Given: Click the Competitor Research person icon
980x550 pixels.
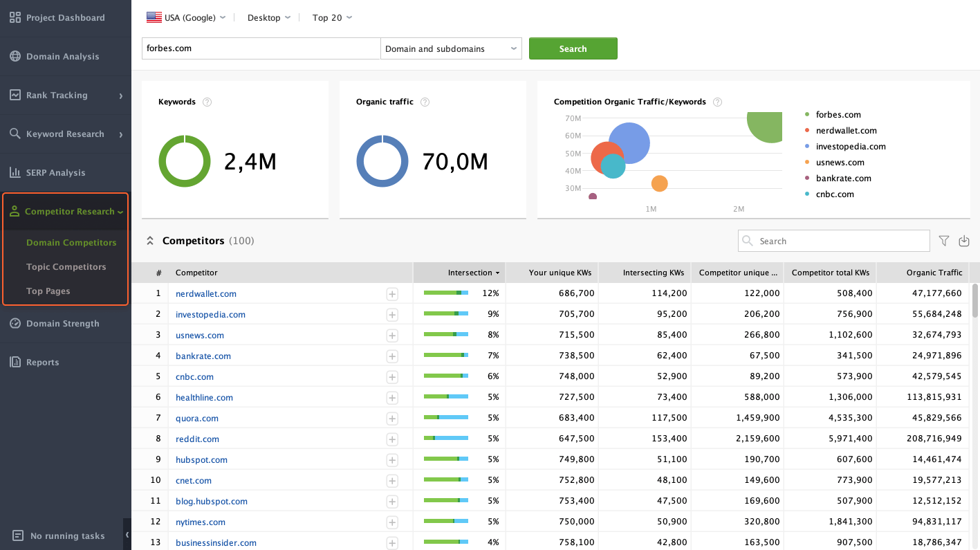Looking at the screenshot, I should tap(15, 212).
